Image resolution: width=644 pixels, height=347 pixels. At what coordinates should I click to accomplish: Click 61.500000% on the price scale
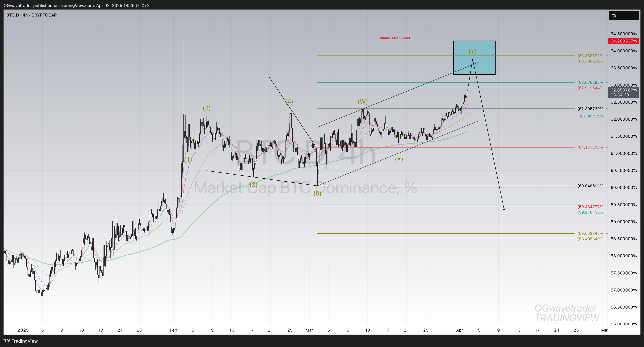pos(623,136)
